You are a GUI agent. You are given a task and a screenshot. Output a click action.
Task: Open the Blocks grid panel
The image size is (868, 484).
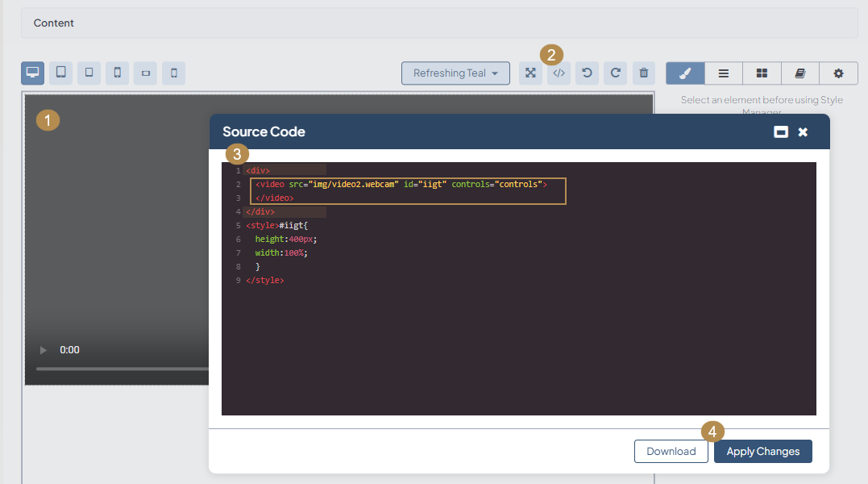(762, 73)
